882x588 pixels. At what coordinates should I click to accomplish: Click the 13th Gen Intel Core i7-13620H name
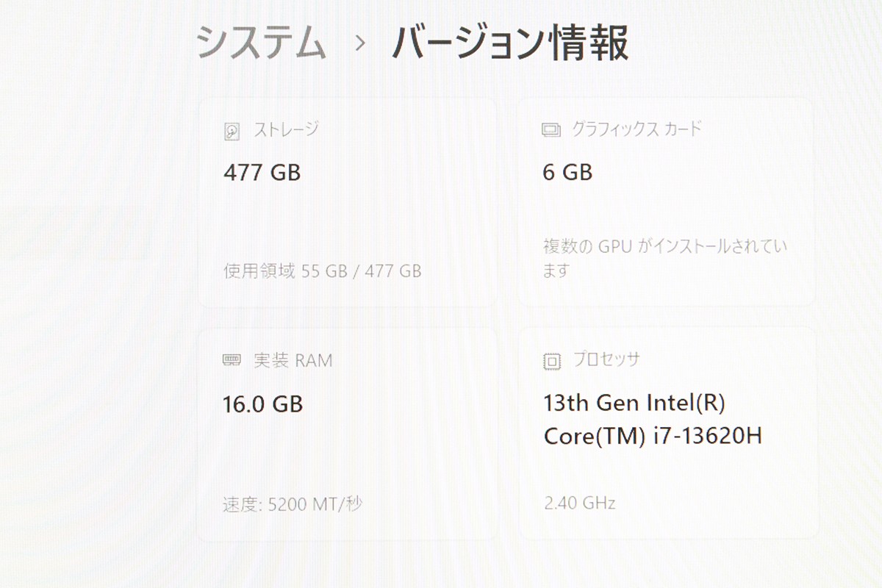tap(652, 420)
